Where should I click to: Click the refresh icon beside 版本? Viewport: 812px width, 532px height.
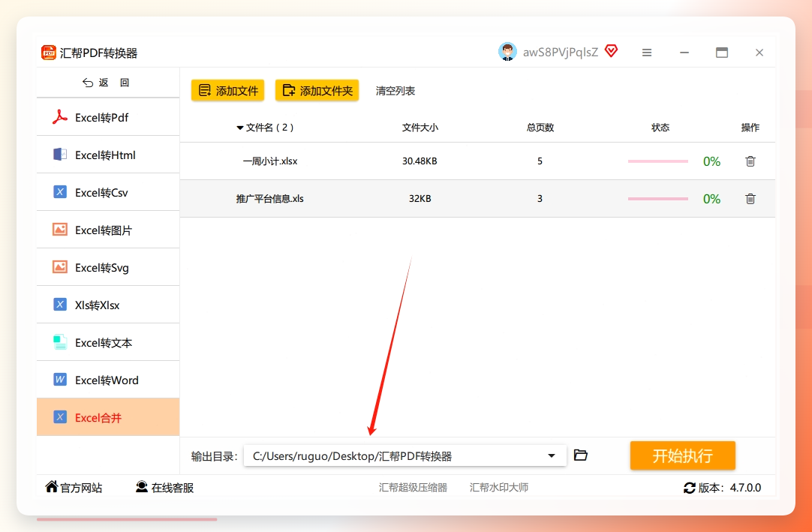(x=689, y=488)
